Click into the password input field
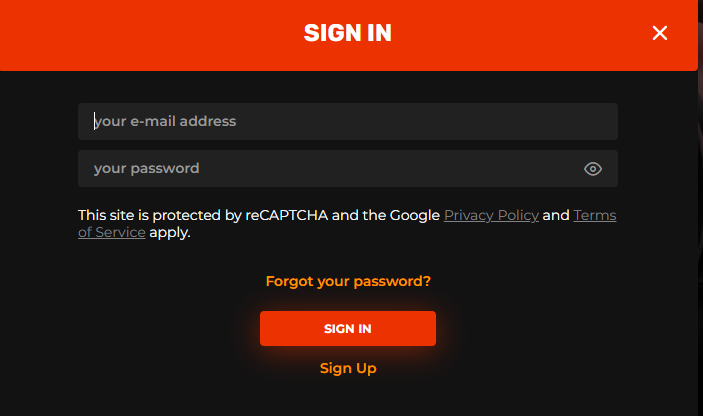The image size is (703, 416). point(348,169)
